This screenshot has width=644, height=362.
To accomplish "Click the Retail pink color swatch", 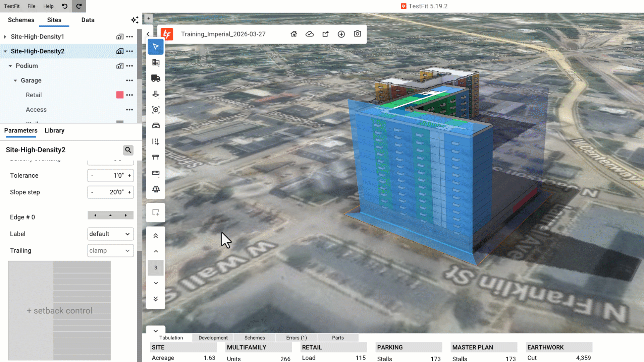I will point(120,95).
